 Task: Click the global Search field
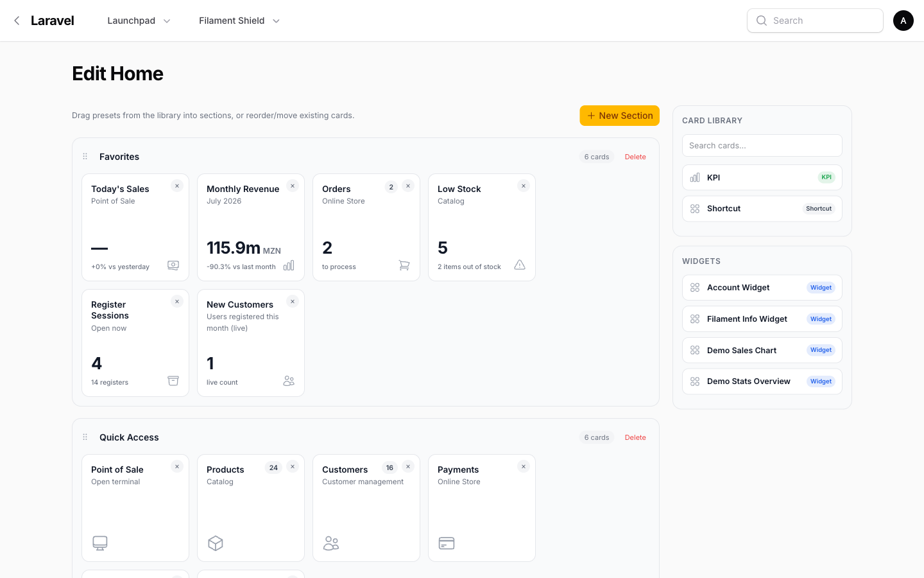coord(815,21)
